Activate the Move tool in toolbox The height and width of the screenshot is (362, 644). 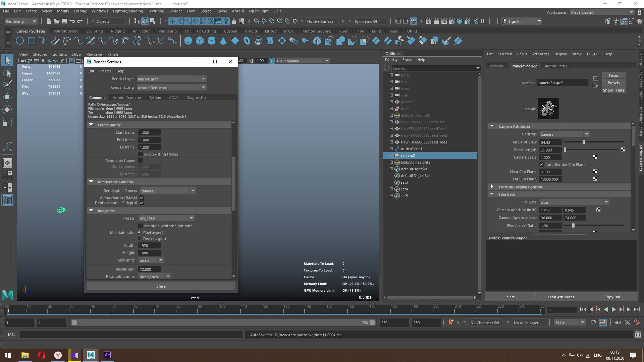click(x=7, y=97)
